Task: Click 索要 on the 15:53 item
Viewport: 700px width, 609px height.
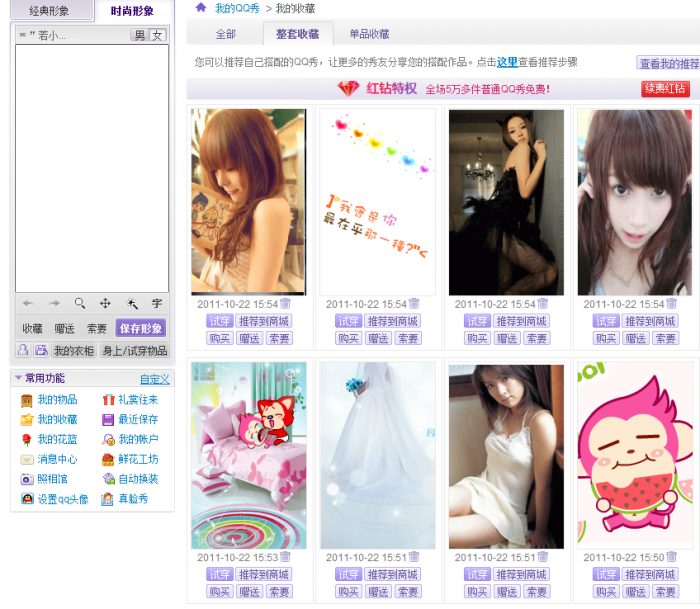Action: 279,592
